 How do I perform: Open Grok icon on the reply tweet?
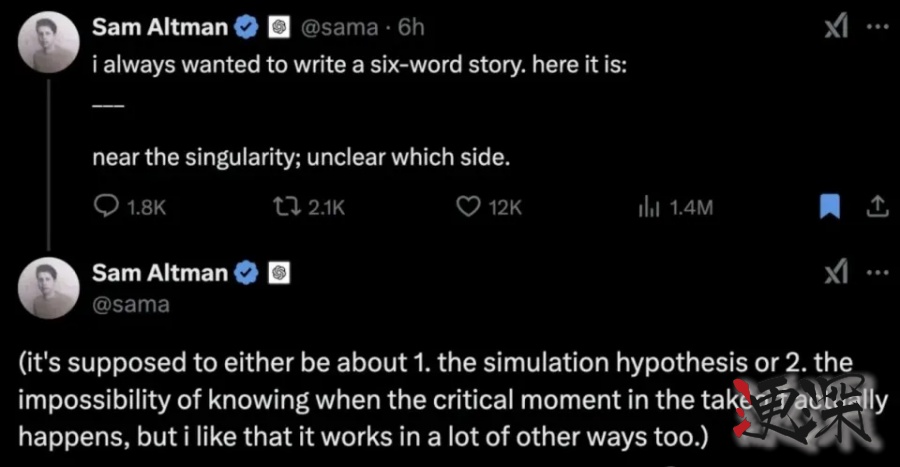point(836,274)
